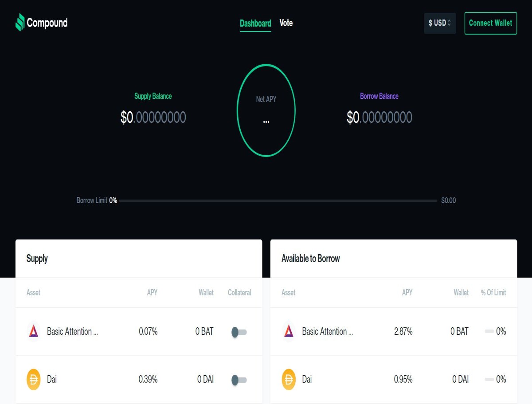Screen dimensions: 532x404
Task: Switch to the Vote tab
Action: [286, 23]
